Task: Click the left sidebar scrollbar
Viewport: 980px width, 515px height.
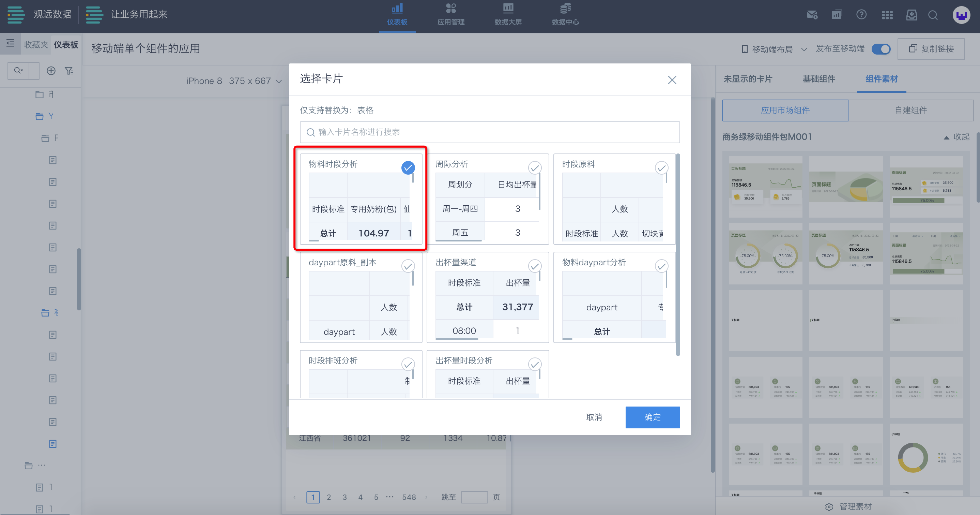Action: (x=79, y=279)
